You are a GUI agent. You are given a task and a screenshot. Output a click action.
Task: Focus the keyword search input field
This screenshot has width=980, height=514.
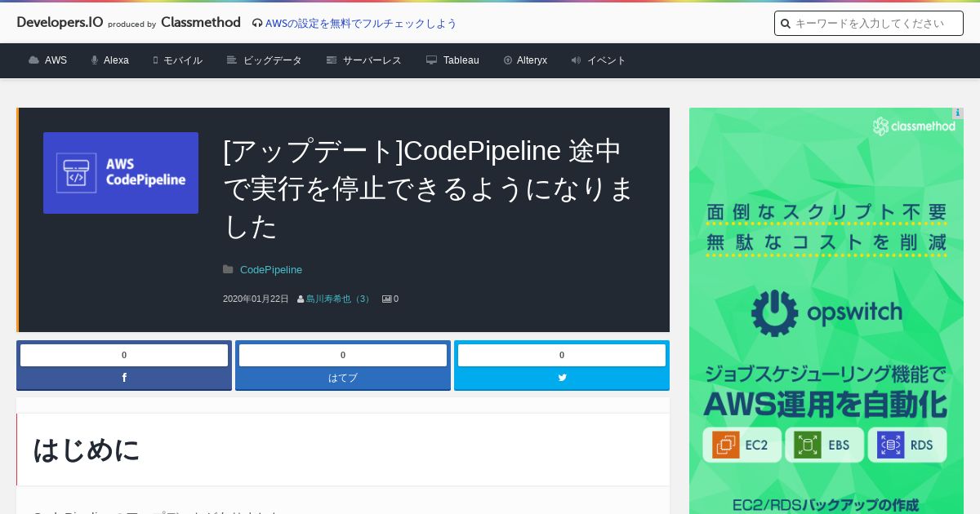[869, 24]
